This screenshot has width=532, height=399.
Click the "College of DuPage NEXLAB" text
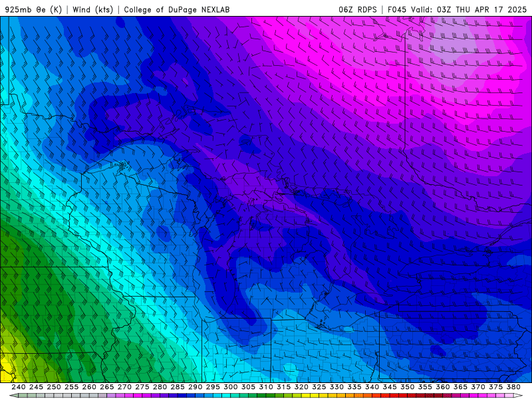click(x=177, y=9)
